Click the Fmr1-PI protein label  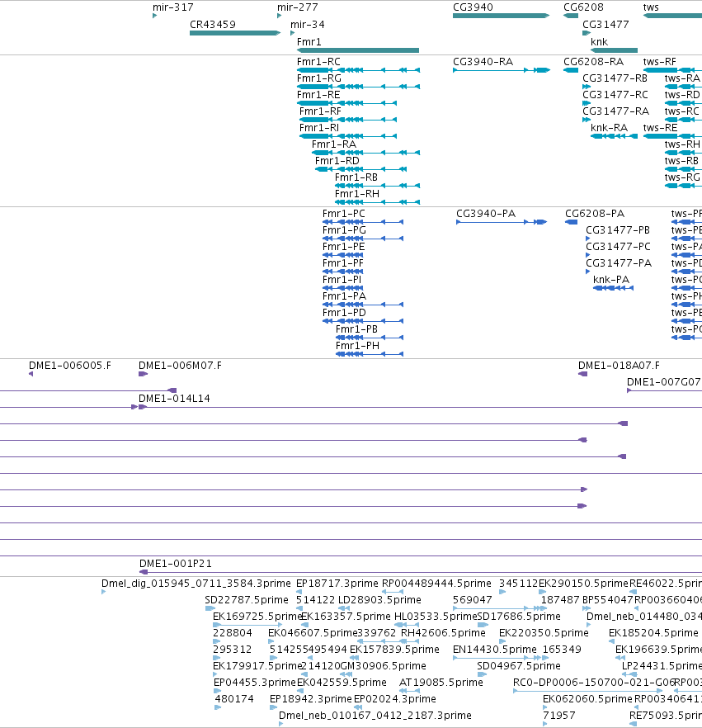[x=342, y=280]
